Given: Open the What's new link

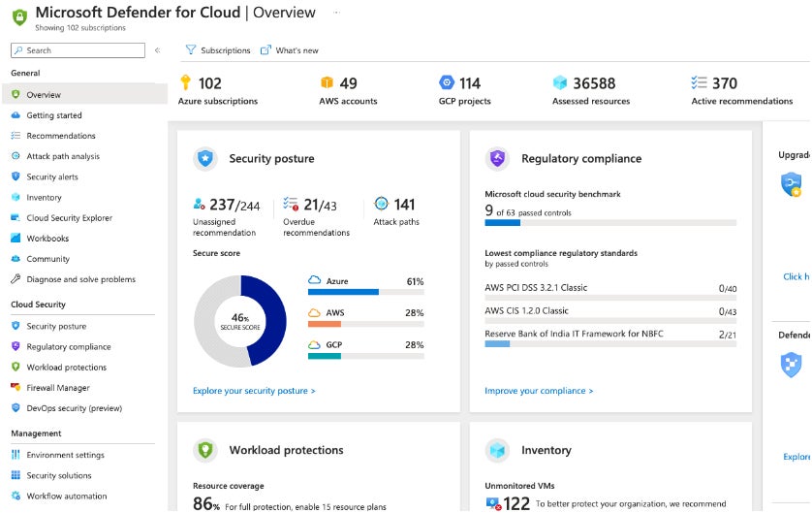Looking at the screenshot, I should pos(290,50).
